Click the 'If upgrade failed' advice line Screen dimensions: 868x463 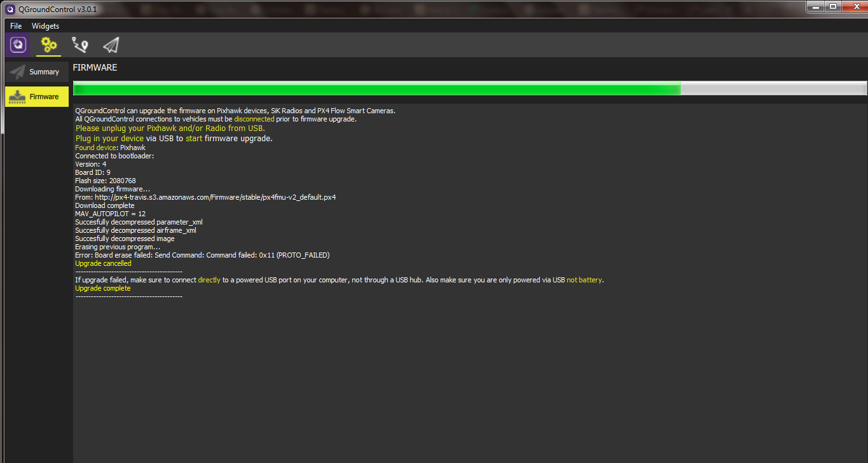coord(340,280)
